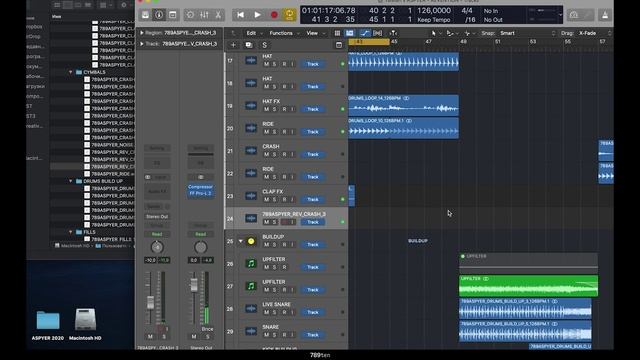Go to beginning transport button
Viewport: 640px width, 360px height.
(x=240, y=15)
